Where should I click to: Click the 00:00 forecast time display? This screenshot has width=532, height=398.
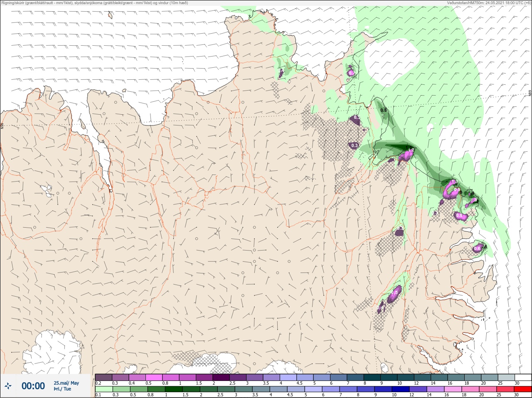click(33, 386)
